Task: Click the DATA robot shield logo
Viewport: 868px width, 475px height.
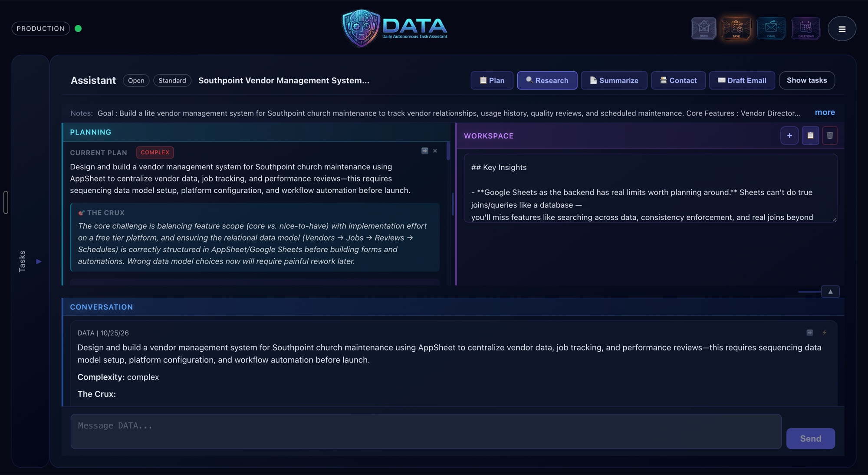Action: tap(361, 28)
